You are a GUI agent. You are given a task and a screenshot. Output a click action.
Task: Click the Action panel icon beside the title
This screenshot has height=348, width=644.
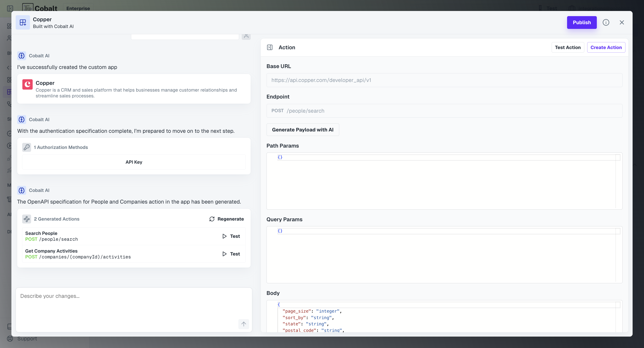click(x=270, y=47)
